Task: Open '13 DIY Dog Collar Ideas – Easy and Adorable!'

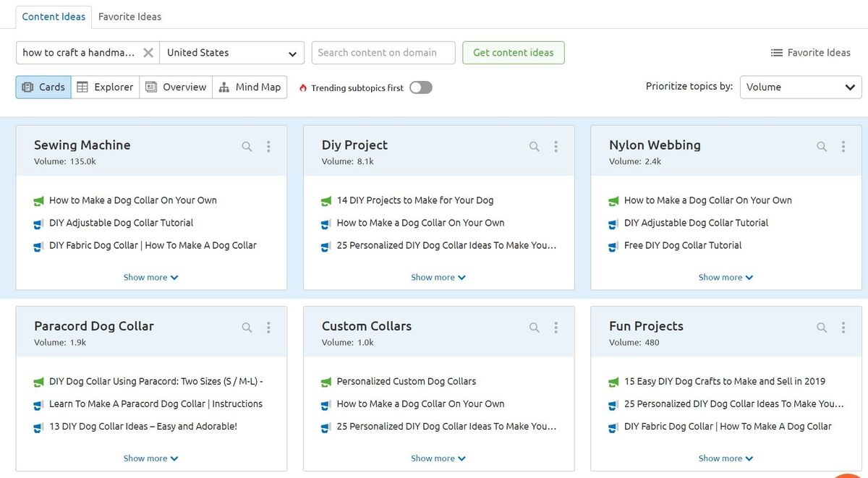Action: coord(143,426)
